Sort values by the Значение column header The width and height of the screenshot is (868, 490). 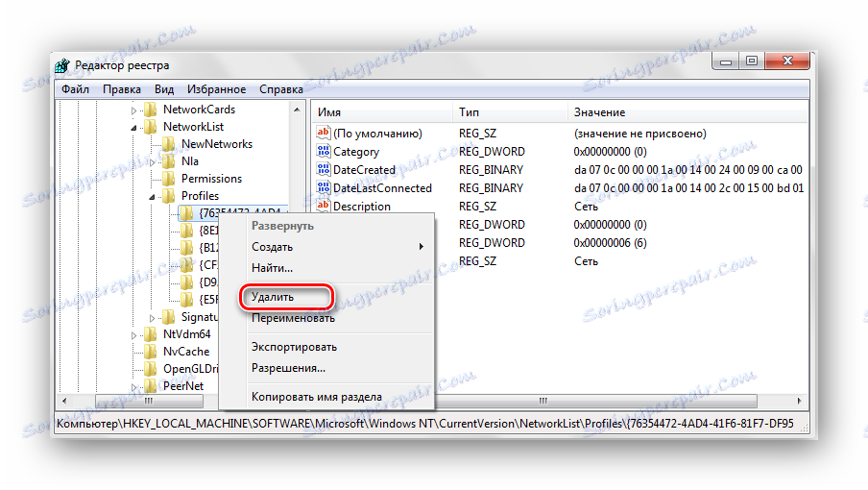point(687,112)
